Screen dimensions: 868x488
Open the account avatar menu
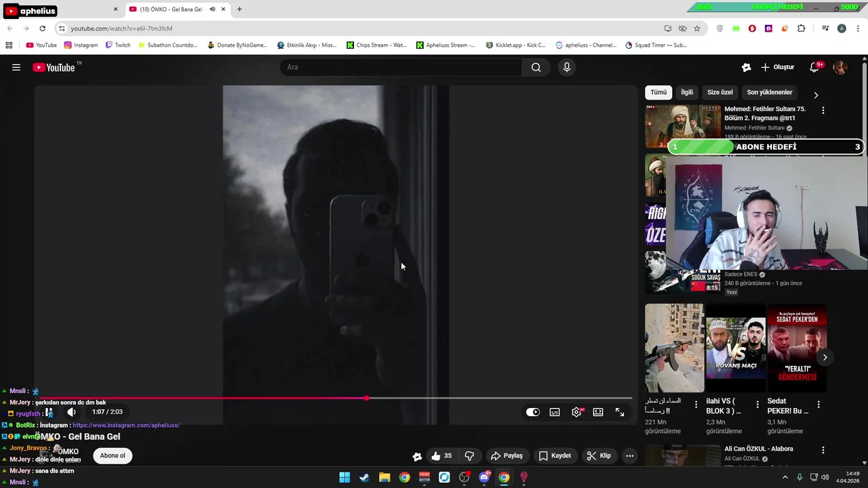pyautogui.click(x=840, y=67)
